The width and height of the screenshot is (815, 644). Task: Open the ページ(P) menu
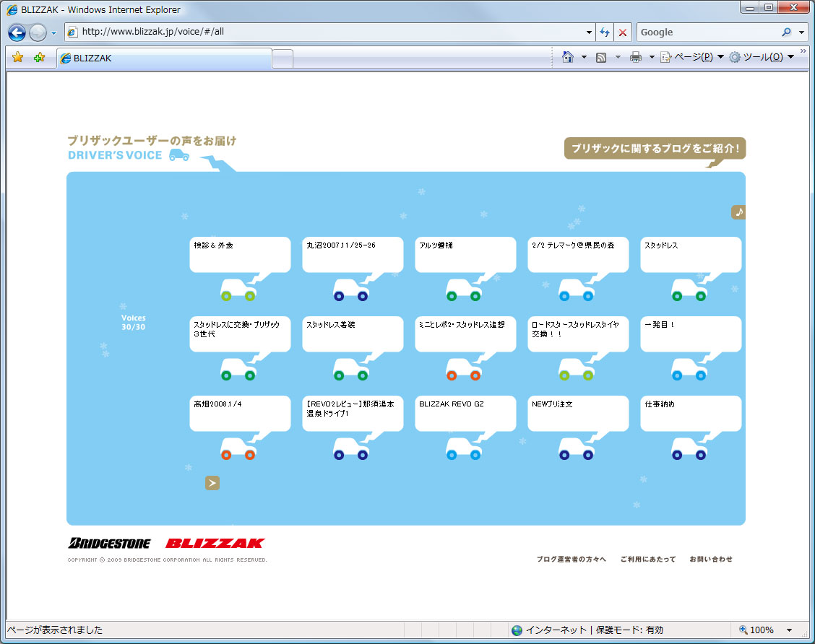[x=692, y=57]
